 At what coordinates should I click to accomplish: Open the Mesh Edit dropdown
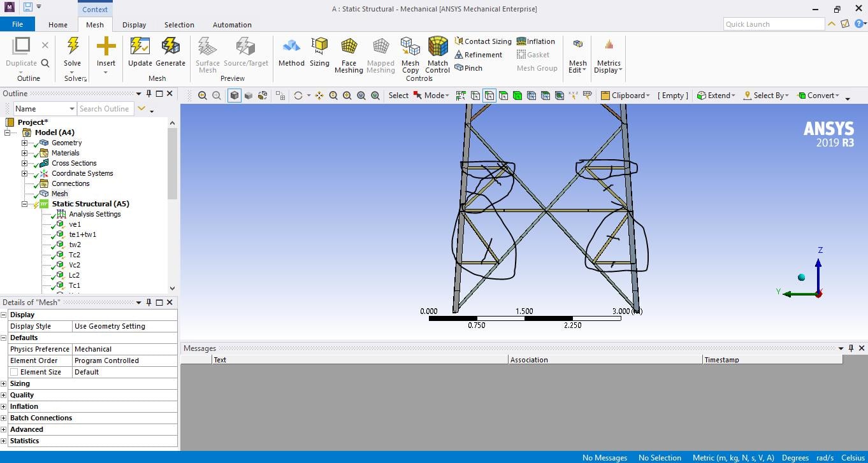pyautogui.click(x=577, y=55)
